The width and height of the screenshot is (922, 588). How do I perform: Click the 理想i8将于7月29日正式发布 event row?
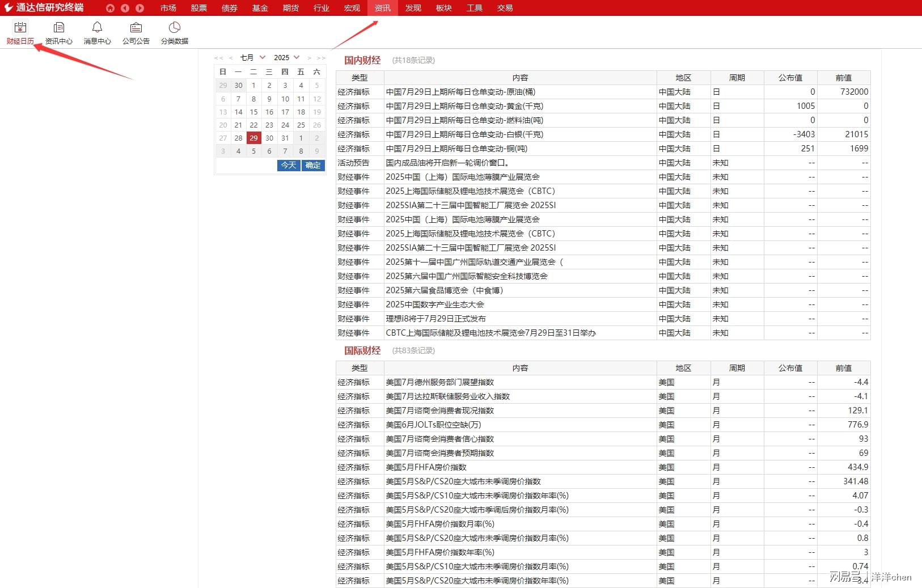pyautogui.click(x=435, y=319)
